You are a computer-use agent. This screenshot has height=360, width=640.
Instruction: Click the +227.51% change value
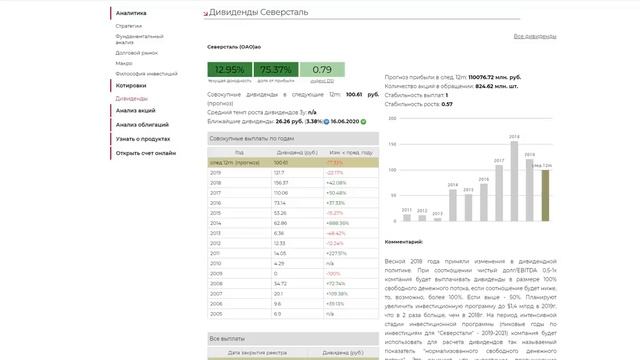[336, 253]
